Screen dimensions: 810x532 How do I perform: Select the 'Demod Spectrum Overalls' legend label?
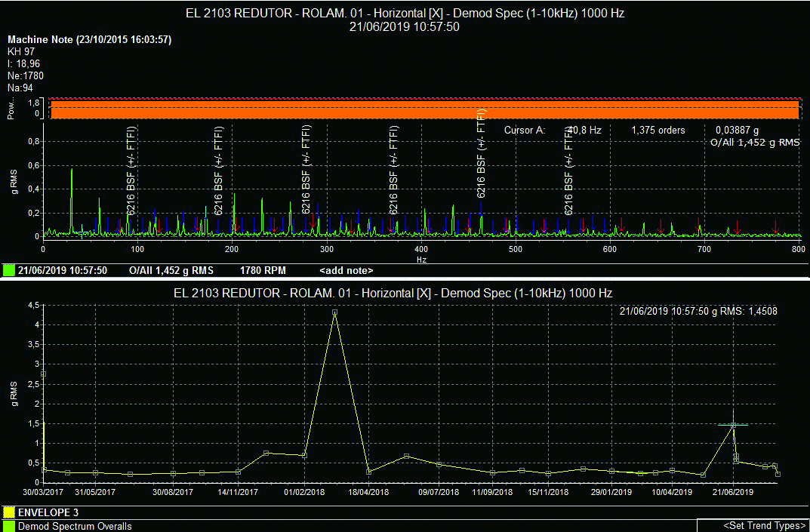[x=75, y=526]
